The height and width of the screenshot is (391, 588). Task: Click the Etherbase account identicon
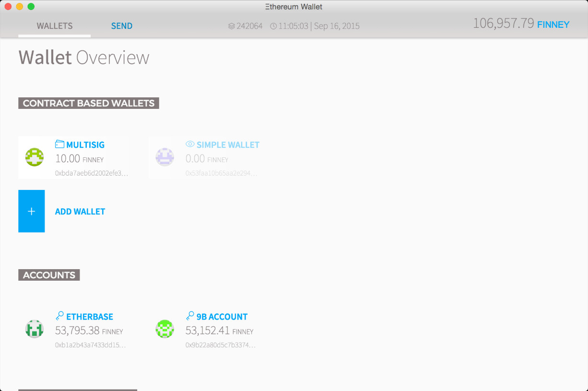[35, 329]
